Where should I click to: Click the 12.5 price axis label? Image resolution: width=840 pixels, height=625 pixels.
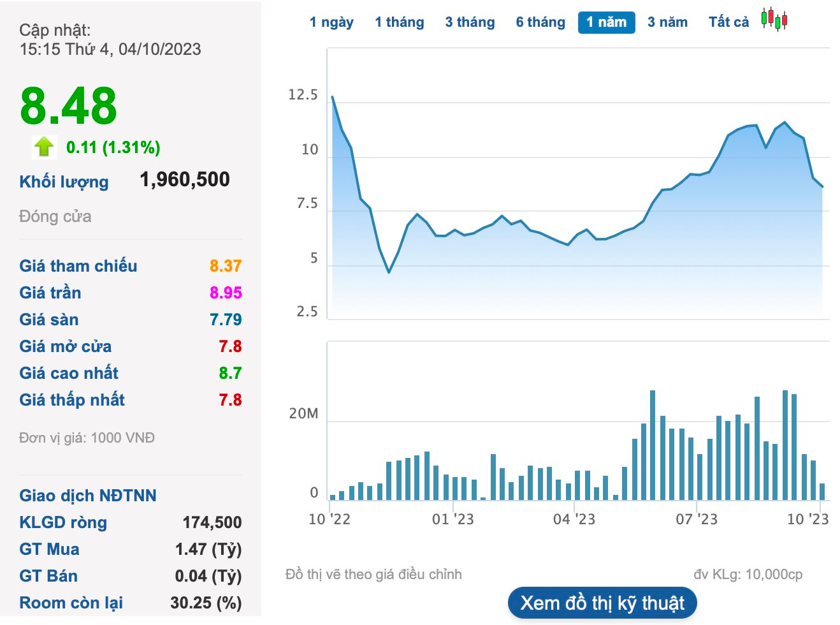click(303, 95)
